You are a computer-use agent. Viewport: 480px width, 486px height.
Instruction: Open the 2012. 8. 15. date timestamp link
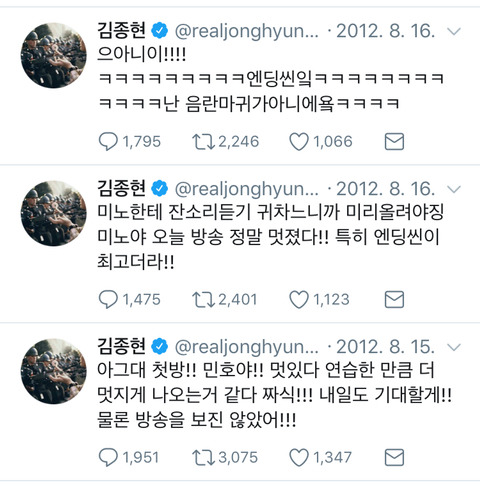coord(385,347)
